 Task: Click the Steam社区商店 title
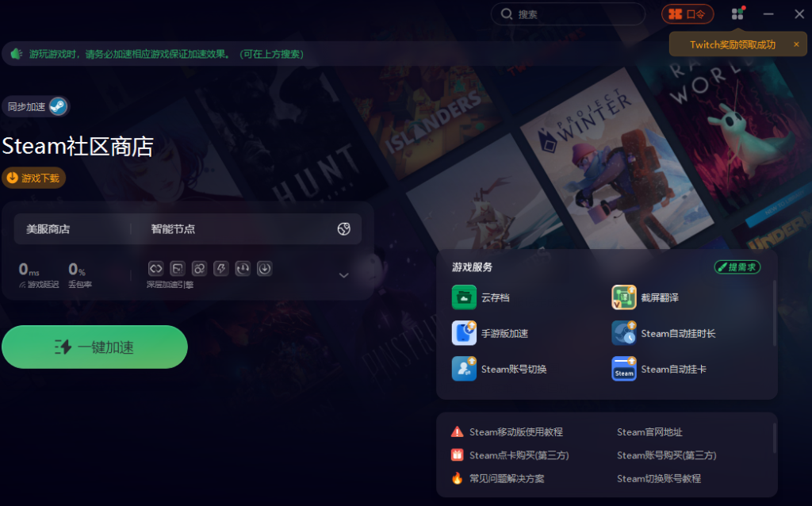click(x=78, y=147)
